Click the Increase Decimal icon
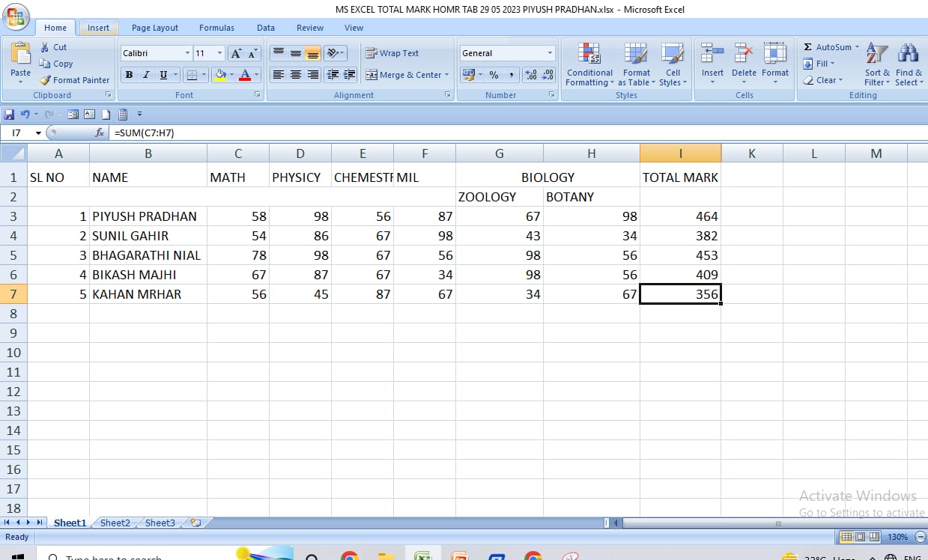 [x=531, y=75]
